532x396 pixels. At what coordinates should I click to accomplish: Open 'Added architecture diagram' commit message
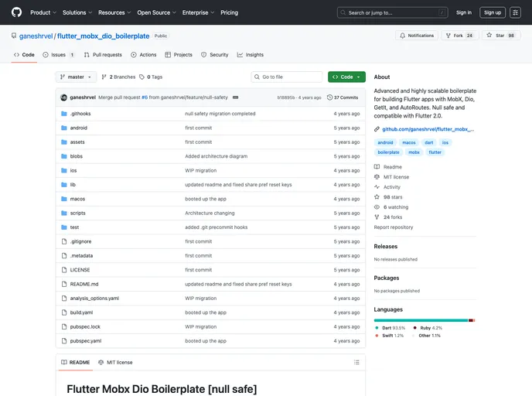tap(217, 156)
